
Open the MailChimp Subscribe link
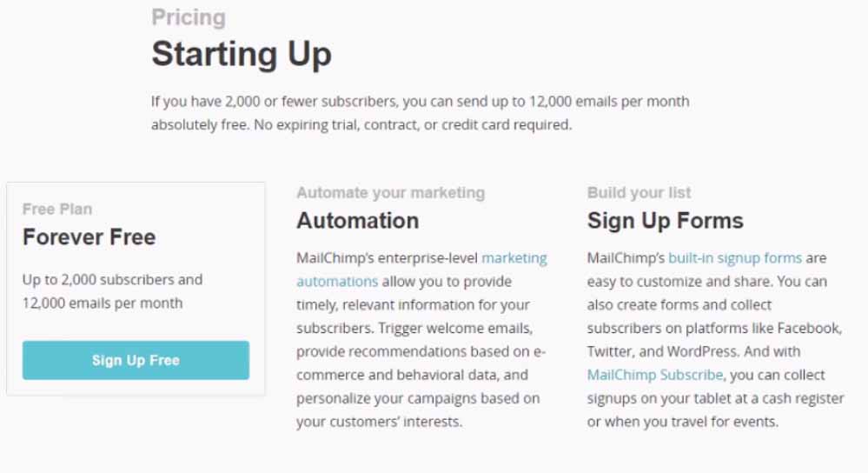[x=654, y=375]
